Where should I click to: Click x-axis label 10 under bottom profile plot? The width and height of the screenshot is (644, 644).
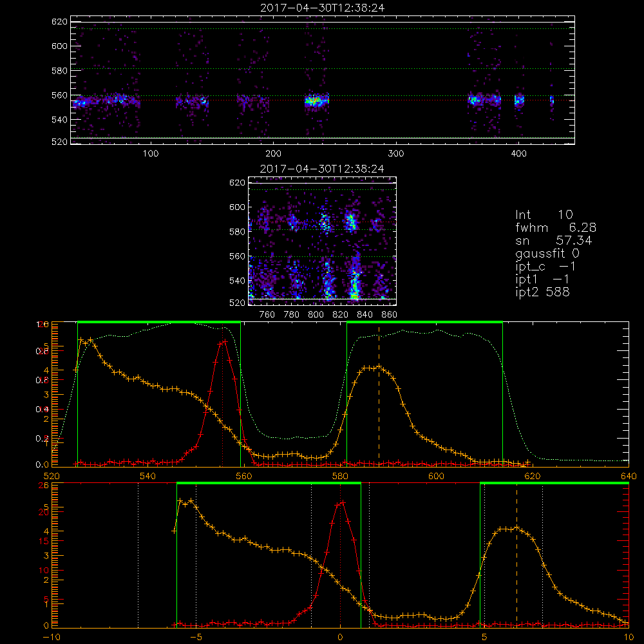629,637
